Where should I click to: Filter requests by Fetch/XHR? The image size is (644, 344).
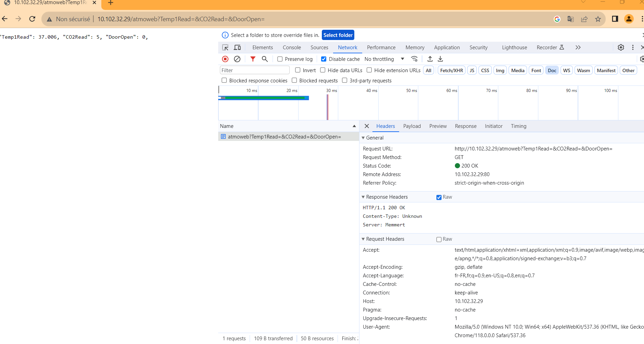[451, 70]
